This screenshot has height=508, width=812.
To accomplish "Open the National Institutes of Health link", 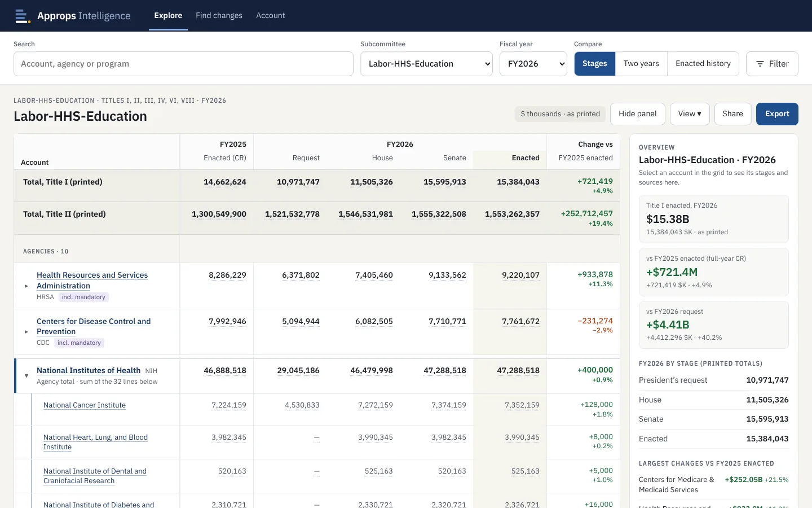I will click(x=89, y=371).
